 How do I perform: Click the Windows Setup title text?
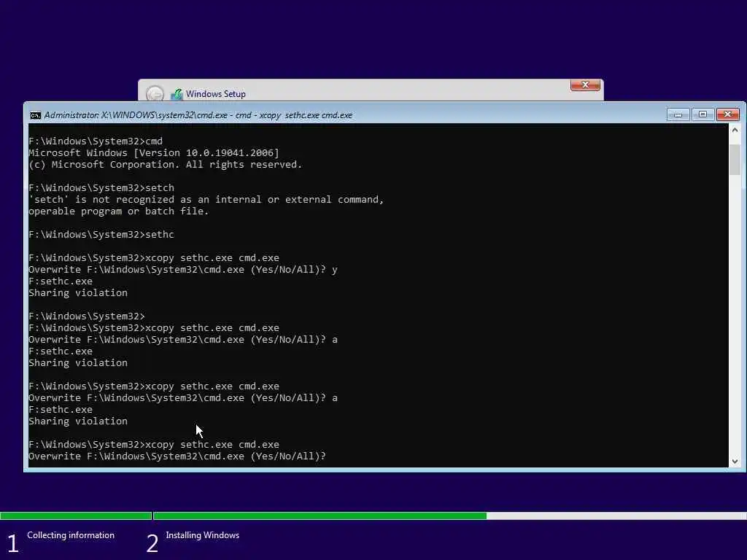point(216,94)
